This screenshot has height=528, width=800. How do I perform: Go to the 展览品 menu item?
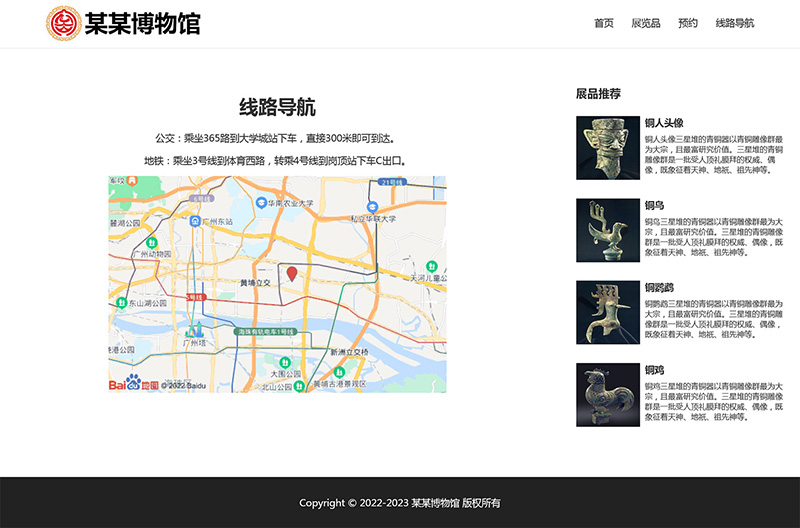click(646, 23)
